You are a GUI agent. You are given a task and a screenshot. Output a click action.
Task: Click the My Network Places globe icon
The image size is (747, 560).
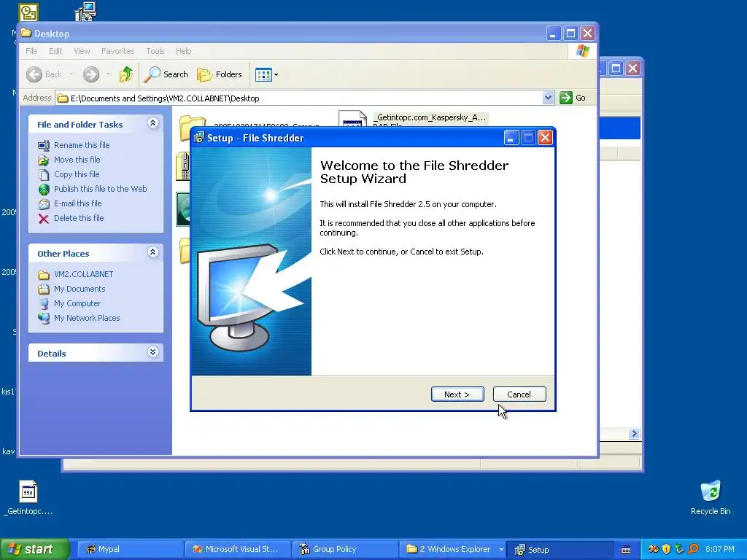coord(44,318)
